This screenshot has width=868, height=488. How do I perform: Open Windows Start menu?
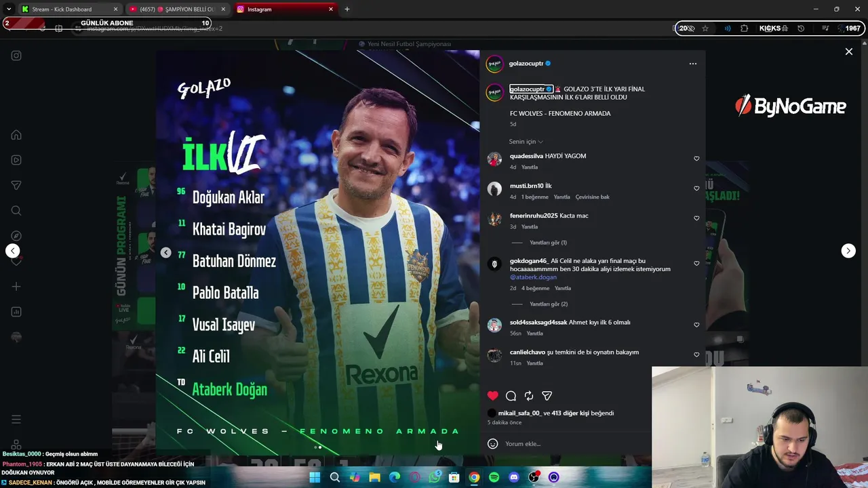(315, 477)
